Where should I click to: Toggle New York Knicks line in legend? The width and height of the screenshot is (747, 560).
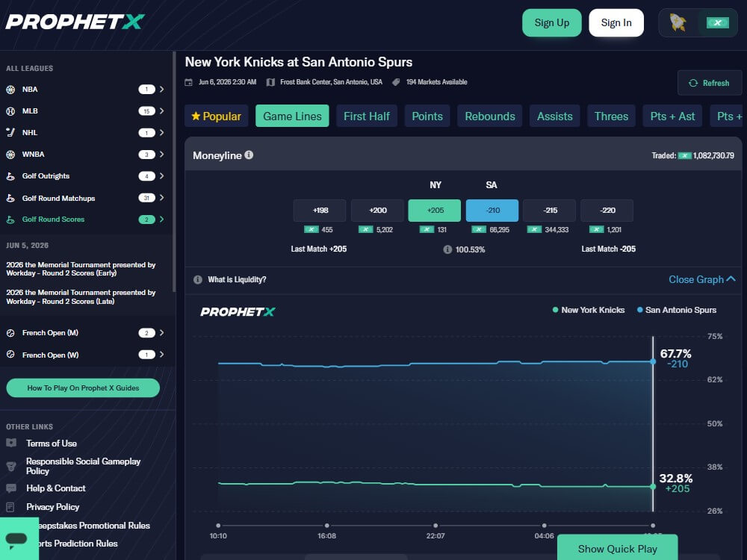tap(589, 310)
